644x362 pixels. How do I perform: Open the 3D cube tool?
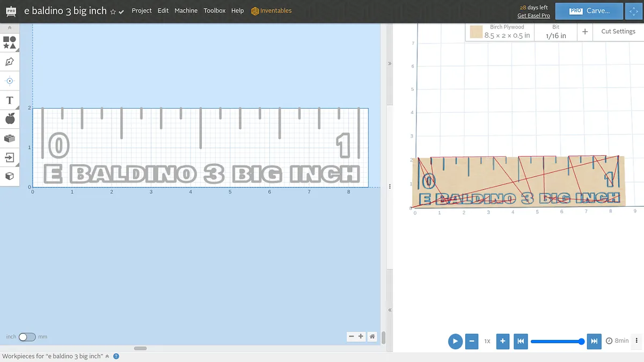click(x=10, y=176)
